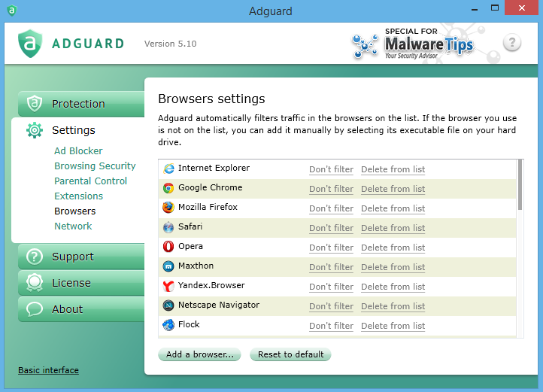
Task: Click the Opera icon
Action: (x=168, y=247)
